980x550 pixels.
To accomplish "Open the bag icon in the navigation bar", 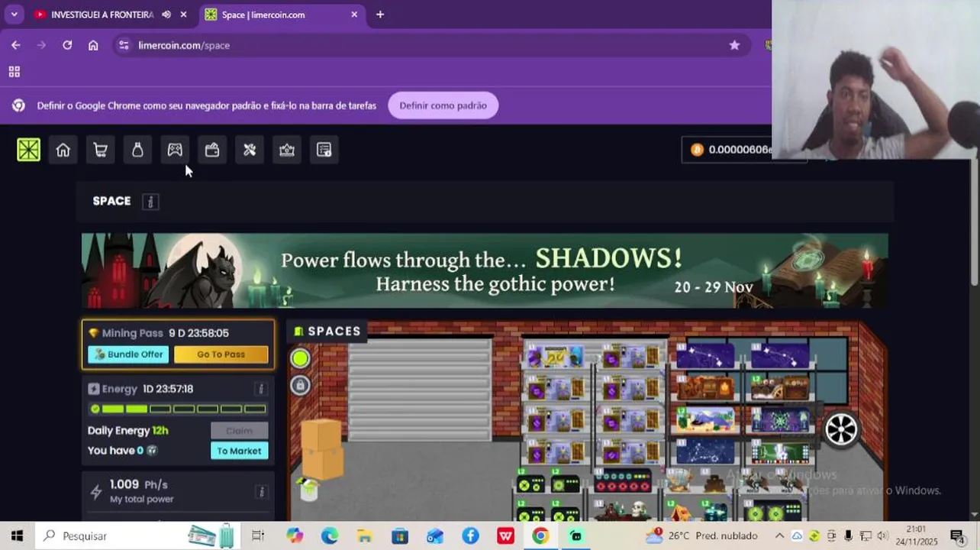I will pyautogui.click(x=137, y=150).
